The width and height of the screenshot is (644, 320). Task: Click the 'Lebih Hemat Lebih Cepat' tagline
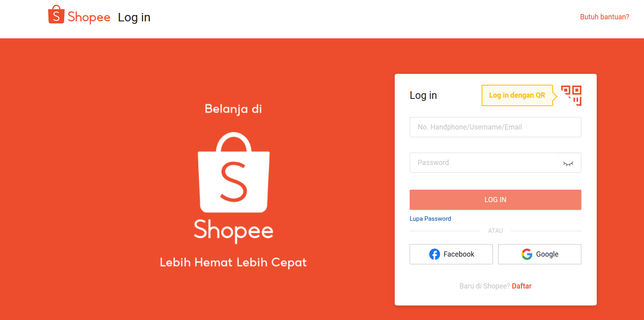point(234,263)
